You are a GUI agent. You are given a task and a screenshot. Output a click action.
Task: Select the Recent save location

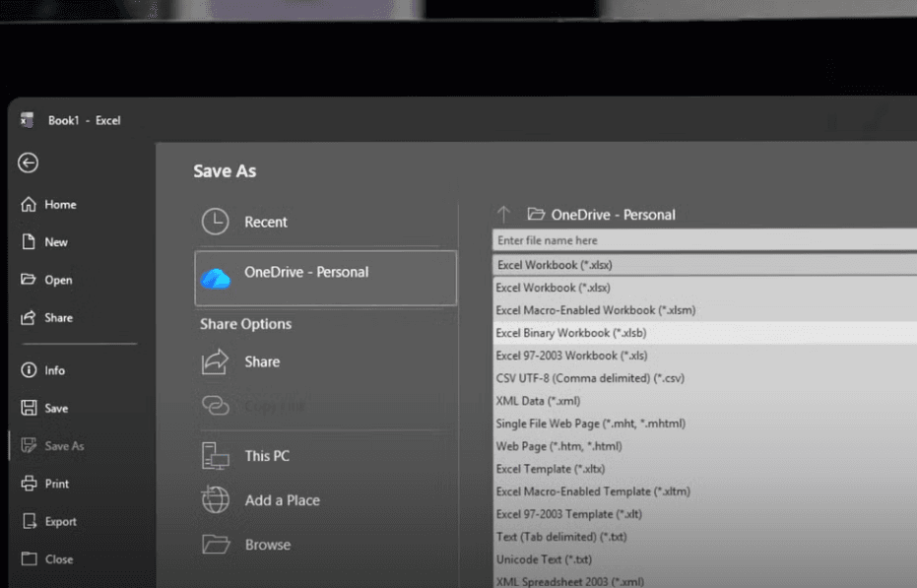326,223
